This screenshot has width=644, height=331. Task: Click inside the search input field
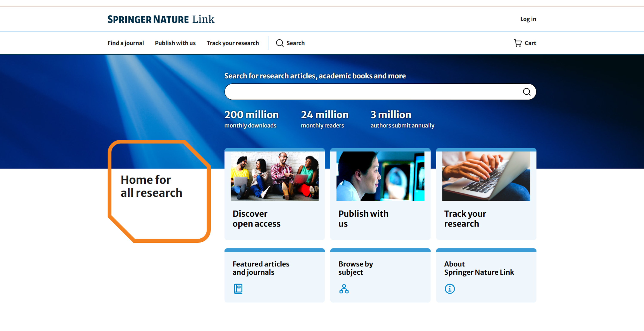coord(362,92)
